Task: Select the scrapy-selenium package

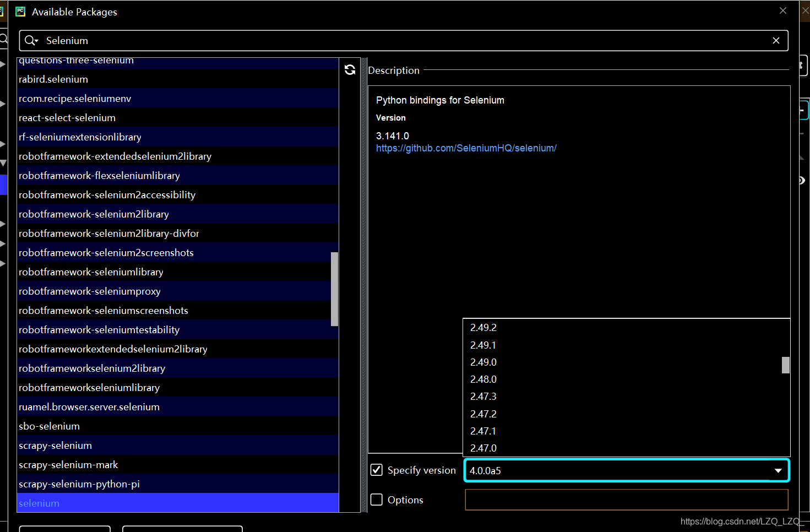Action: 178,445
